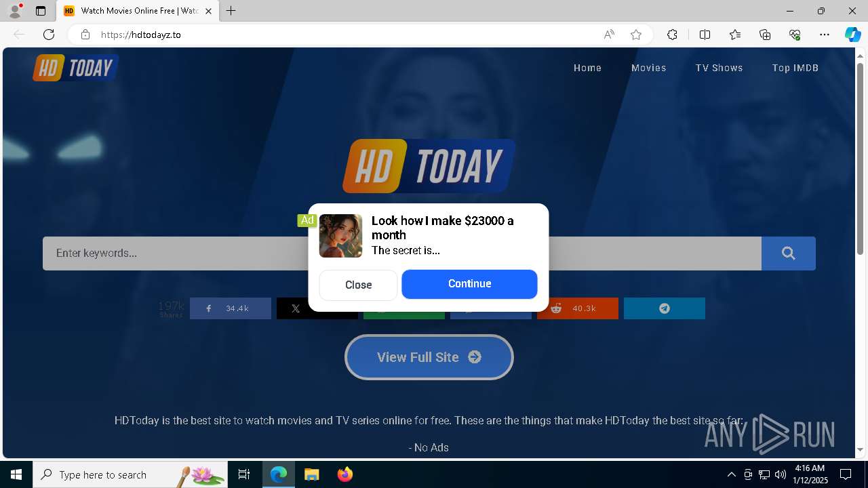Click Microsoft Edge taskbar icon
Image resolution: width=868 pixels, height=488 pixels.
click(x=279, y=474)
